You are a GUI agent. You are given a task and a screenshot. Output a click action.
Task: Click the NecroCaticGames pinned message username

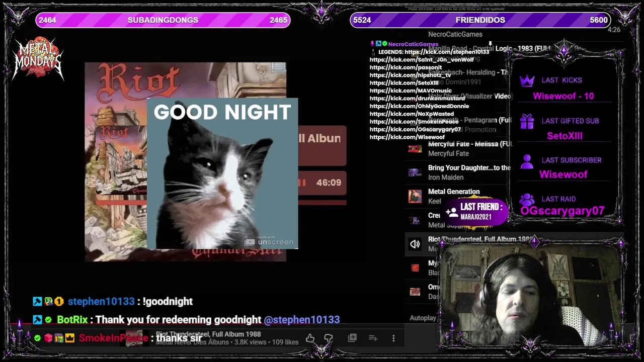pos(413,44)
